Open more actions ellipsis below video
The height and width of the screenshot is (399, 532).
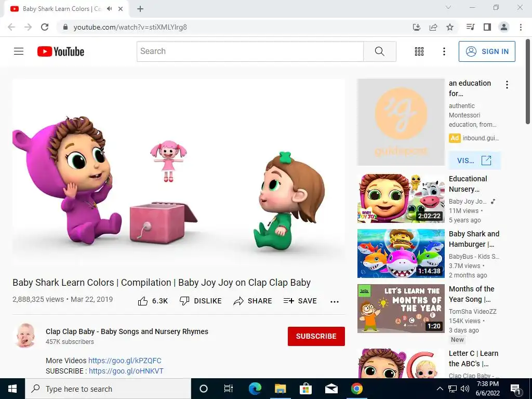pos(335,302)
